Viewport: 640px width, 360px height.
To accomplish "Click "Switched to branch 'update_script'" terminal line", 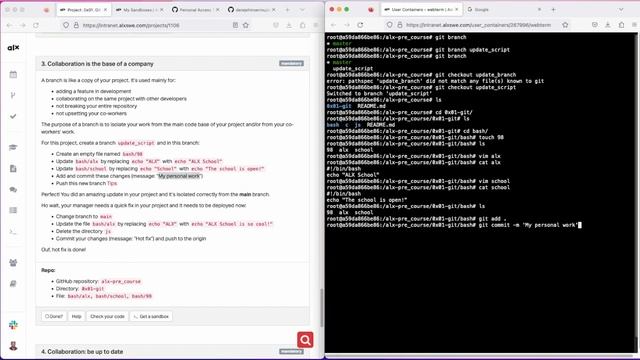I will click(379, 93).
